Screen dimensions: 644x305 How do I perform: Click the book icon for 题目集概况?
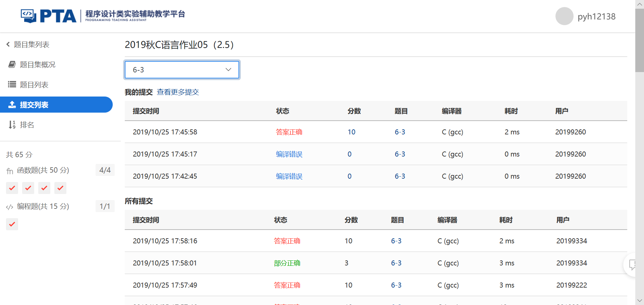12,64
